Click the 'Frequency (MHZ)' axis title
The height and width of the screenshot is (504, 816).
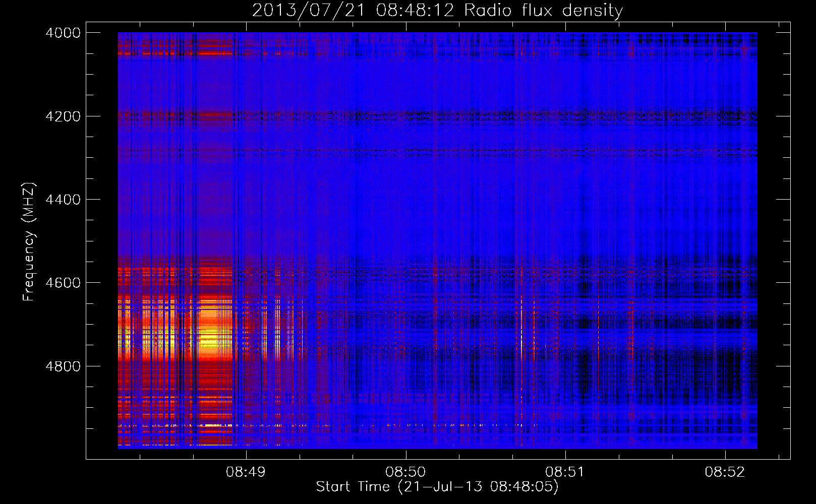29,241
